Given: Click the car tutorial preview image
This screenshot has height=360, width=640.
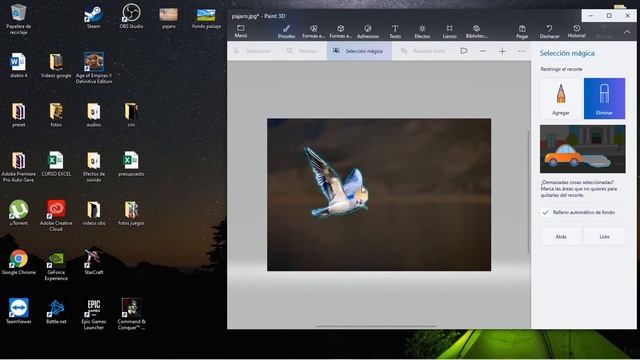Looking at the screenshot, I should [582, 149].
